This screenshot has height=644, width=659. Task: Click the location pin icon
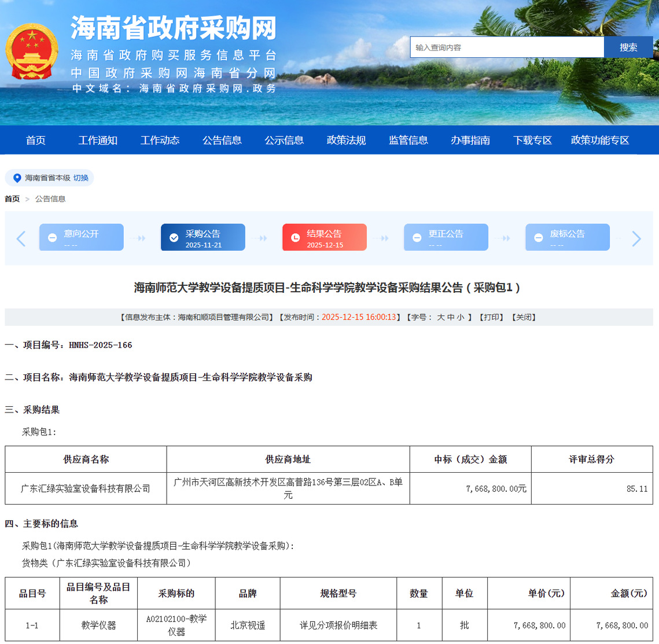point(17,178)
